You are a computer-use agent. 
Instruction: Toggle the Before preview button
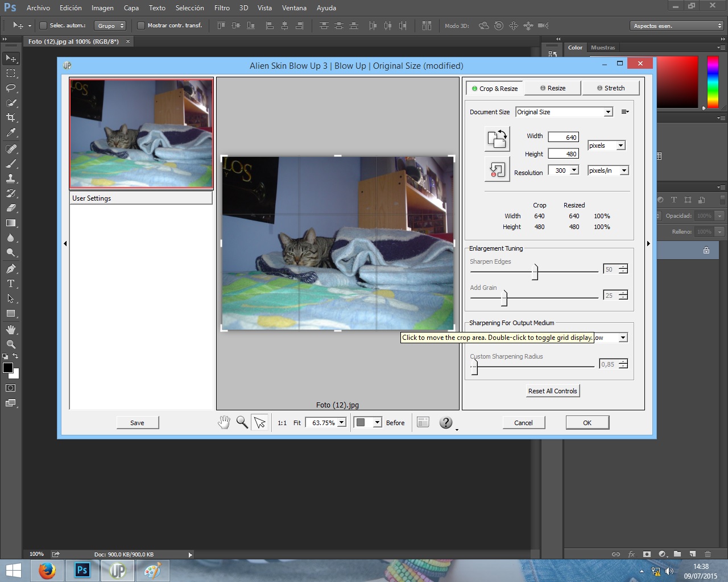[x=395, y=423]
